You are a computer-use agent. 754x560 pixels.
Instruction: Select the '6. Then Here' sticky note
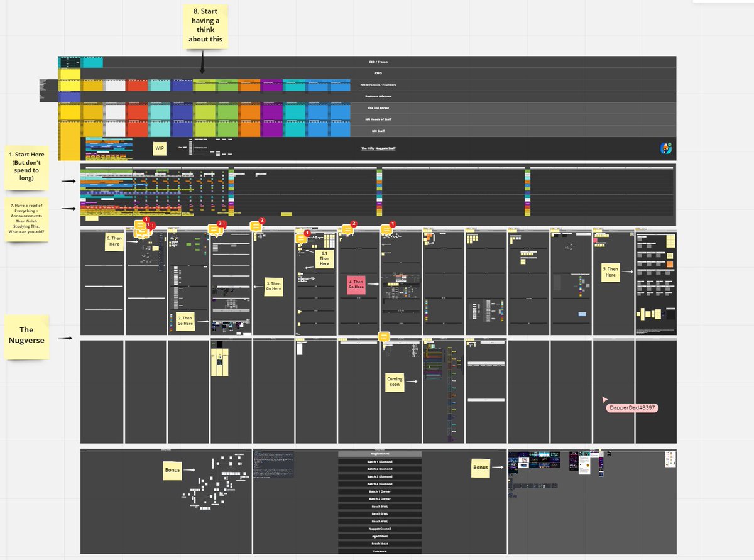tap(114, 241)
